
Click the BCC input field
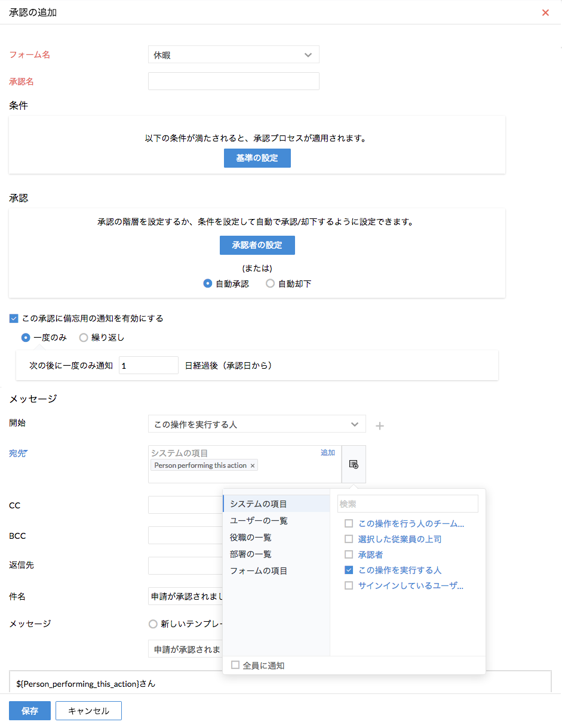click(x=185, y=535)
